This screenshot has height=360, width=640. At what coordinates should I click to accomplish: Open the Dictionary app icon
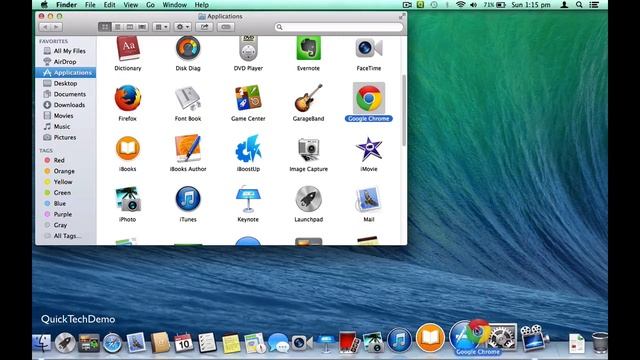128,49
